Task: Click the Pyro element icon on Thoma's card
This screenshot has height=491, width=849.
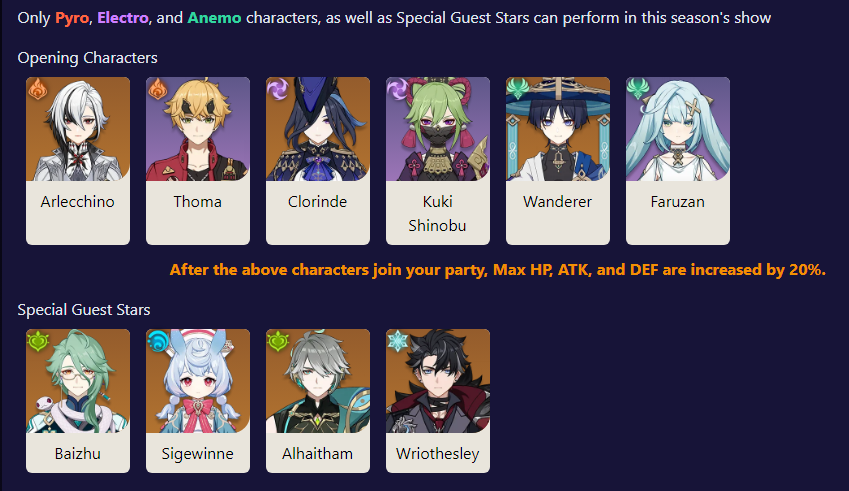Action: point(158,90)
